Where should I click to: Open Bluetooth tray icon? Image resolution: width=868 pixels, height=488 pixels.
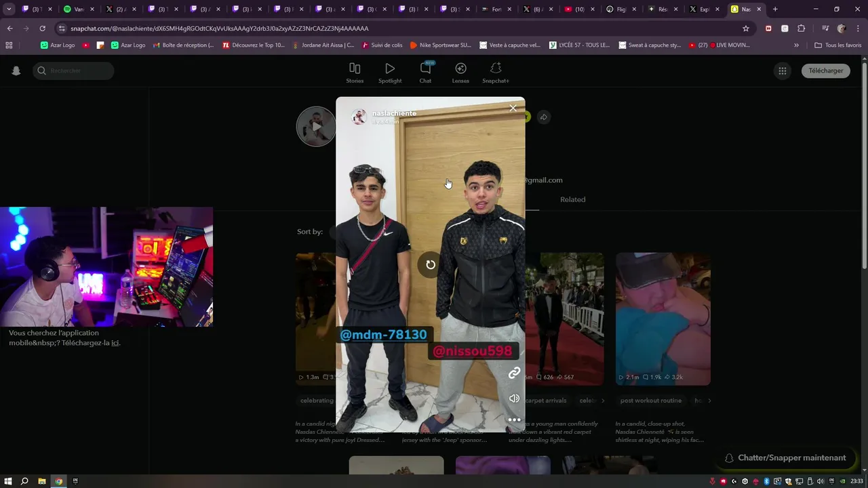coord(766,481)
